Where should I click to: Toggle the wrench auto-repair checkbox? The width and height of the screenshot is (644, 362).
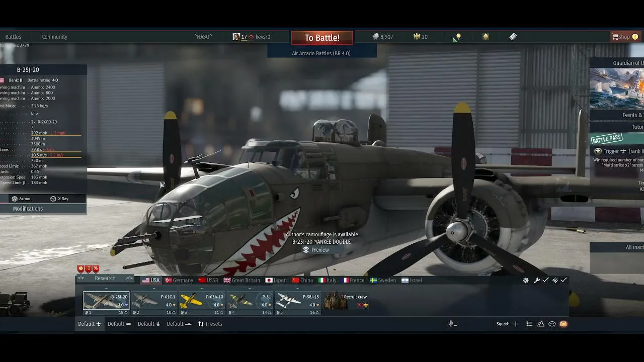point(541,281)
